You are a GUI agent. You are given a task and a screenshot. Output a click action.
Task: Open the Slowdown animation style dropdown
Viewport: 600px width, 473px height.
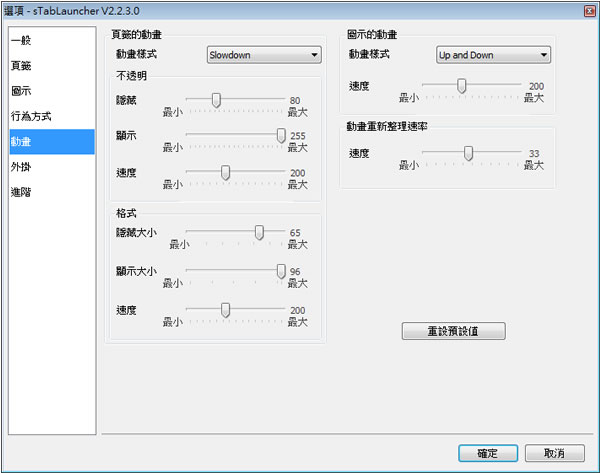[264, 55]
